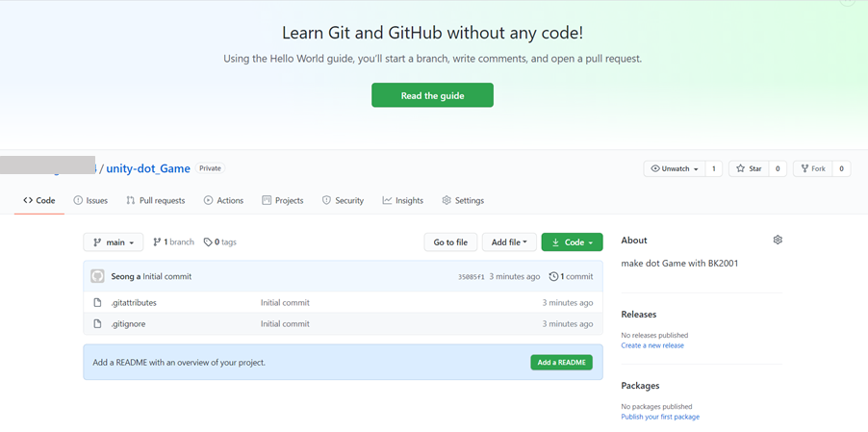The image size is (868, 432).
Task: Click the file icon beside .gitignore
Action: pos(97,323)
